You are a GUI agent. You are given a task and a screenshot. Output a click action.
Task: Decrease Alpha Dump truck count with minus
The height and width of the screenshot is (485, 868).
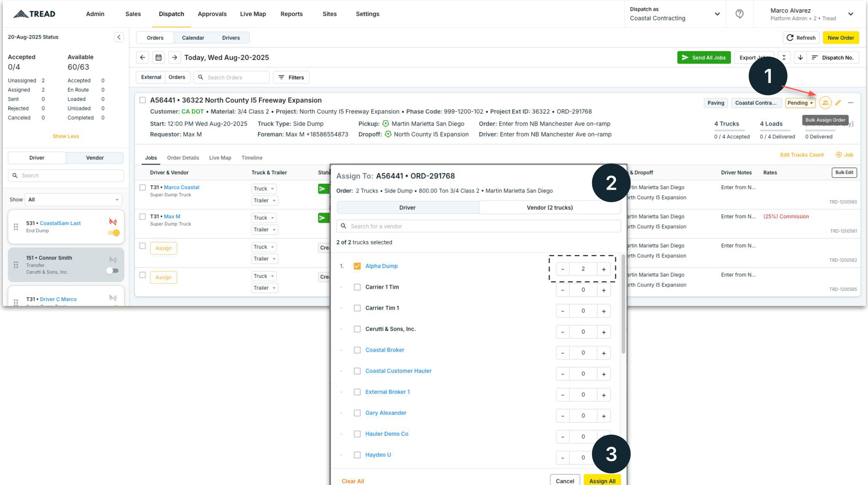(563, 269)
